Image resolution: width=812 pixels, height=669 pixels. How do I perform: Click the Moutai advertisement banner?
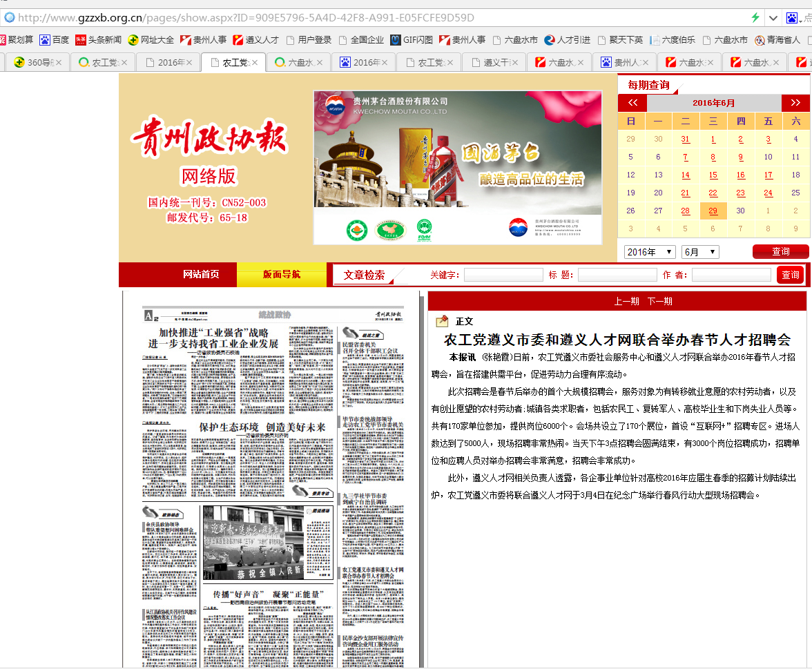coord(457,167)
